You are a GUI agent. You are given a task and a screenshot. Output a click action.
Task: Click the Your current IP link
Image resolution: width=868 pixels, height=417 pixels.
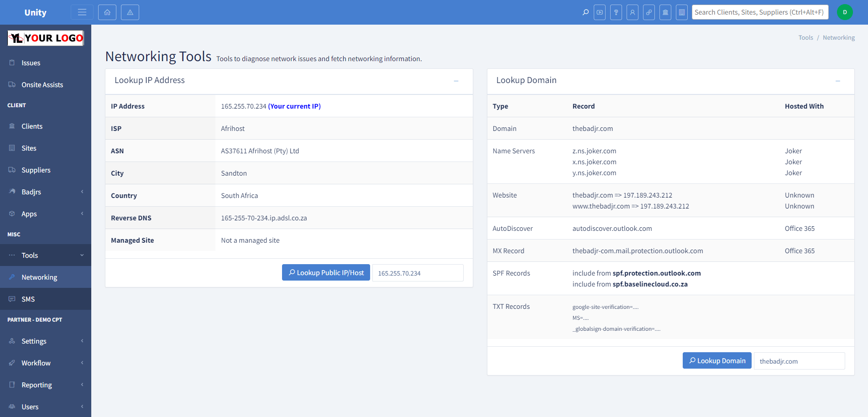(x=294, y=106)
